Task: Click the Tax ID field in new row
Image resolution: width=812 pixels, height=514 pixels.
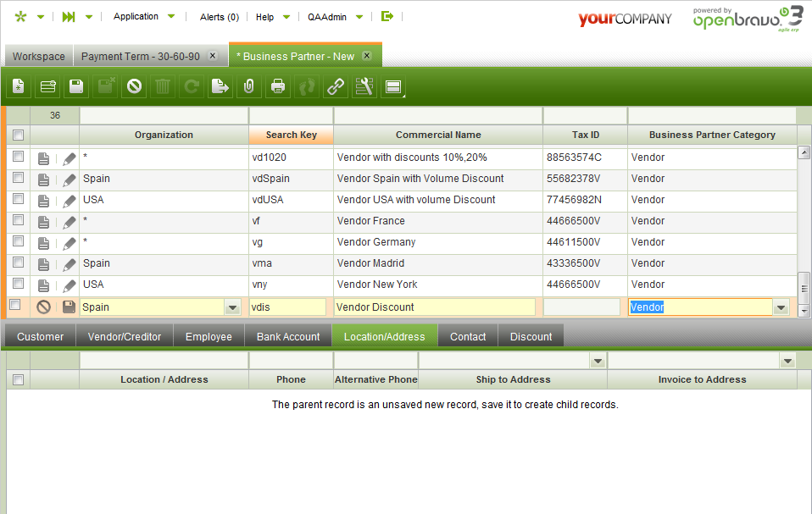Action: coord(581,307)
